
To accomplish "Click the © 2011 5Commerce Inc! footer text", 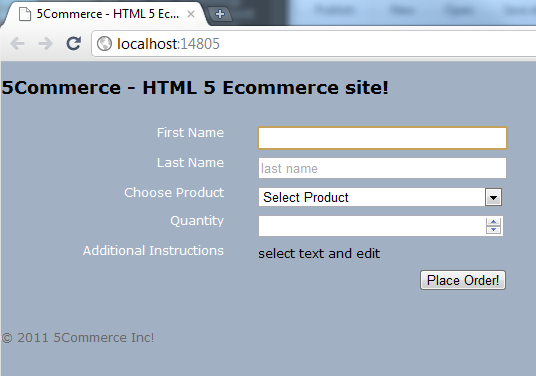I will tap(78, 338).
